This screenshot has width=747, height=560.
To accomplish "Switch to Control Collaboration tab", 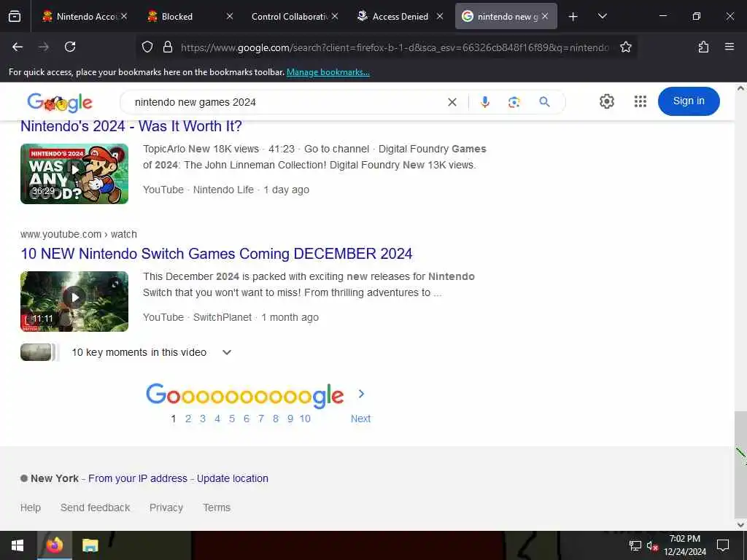I will pyautogui.click(x=293, y=17).
